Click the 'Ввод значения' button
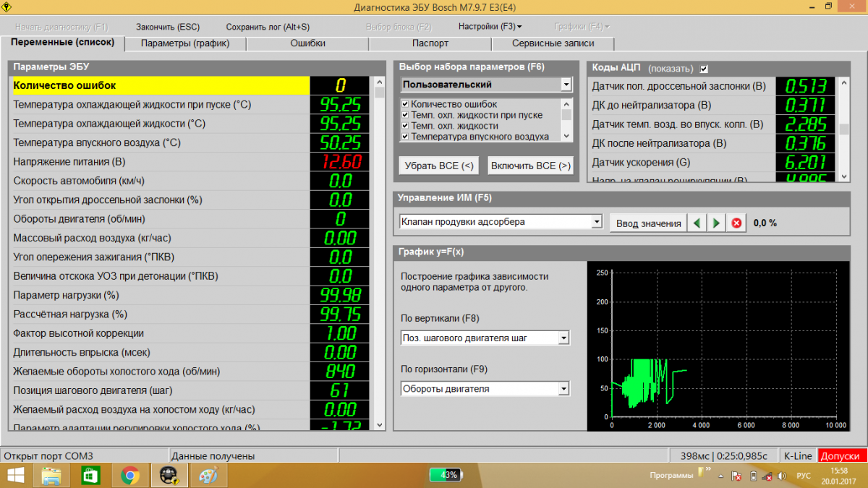868x488 pixels. click(648, 223)
